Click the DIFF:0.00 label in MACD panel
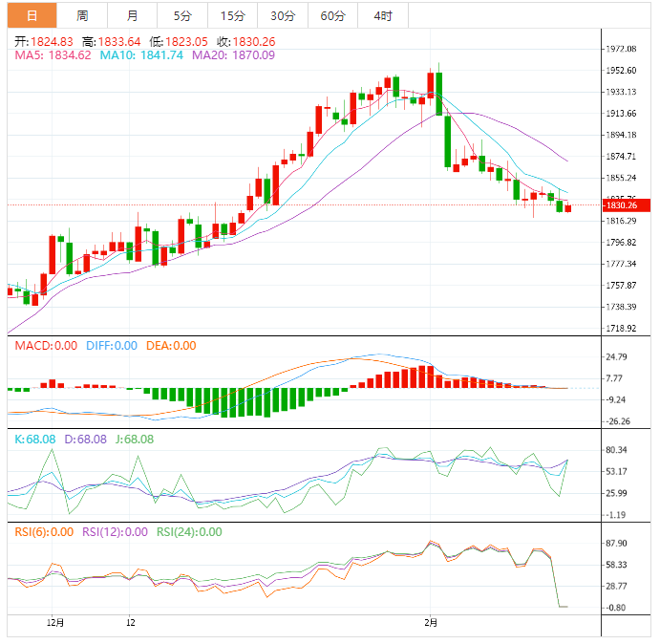Image resolution: width=660 pixels, height=644 pixels. point(110,346)
